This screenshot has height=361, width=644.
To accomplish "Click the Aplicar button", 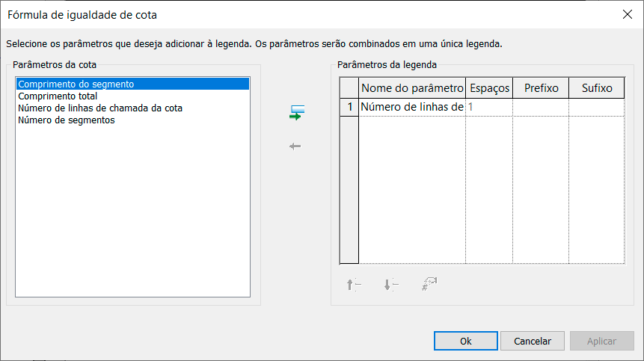I will [601, 341].
